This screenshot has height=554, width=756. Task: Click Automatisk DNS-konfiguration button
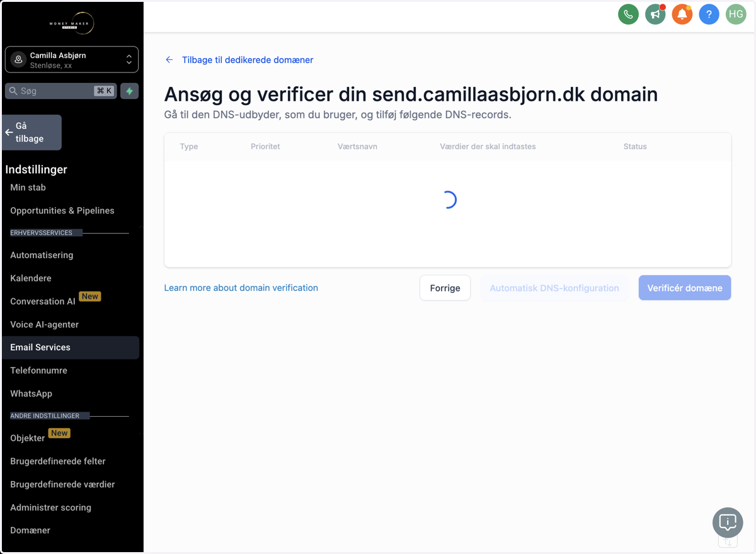(554, 288)
